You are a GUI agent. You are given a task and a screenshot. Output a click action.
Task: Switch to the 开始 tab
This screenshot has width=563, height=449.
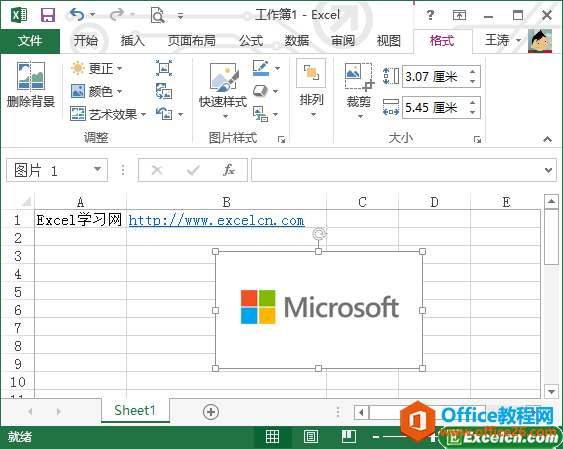coord(85,41)
